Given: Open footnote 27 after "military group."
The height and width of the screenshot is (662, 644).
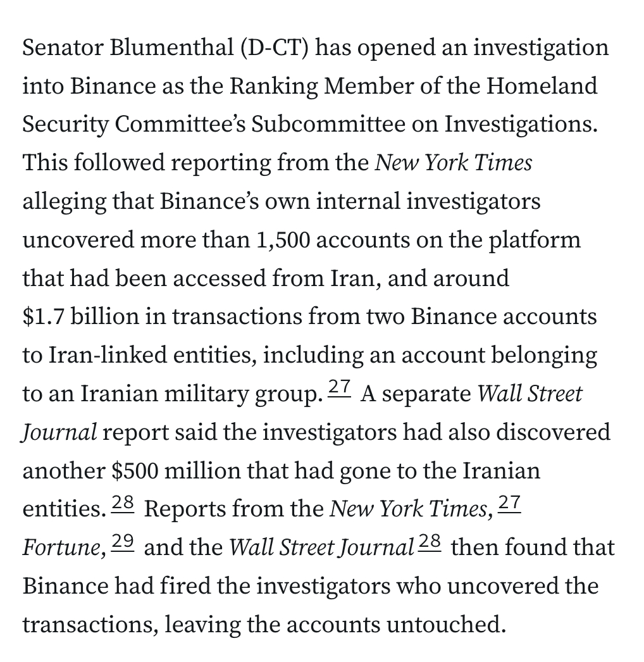Looking at the screenshot, I should pos(339,388).
